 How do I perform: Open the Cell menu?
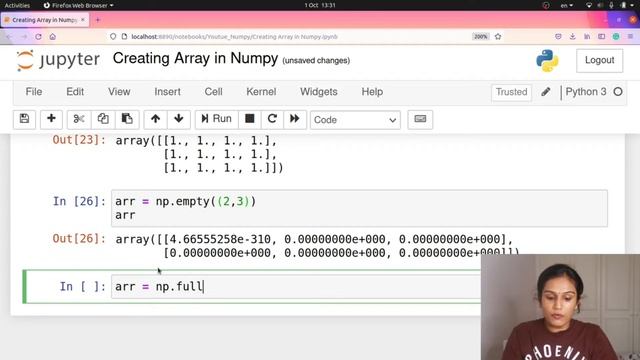[213, 92]
